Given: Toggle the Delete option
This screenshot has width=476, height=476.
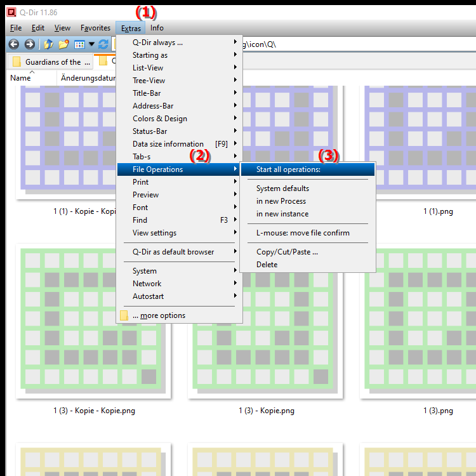Looking at the screenshot, I should click(308, 265).
